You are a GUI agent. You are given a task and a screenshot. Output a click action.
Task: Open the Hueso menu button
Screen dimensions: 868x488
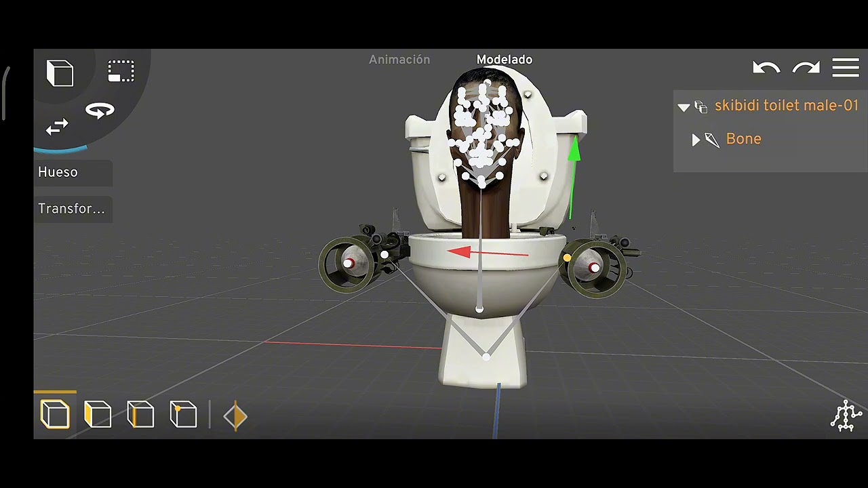click(73, 172)
